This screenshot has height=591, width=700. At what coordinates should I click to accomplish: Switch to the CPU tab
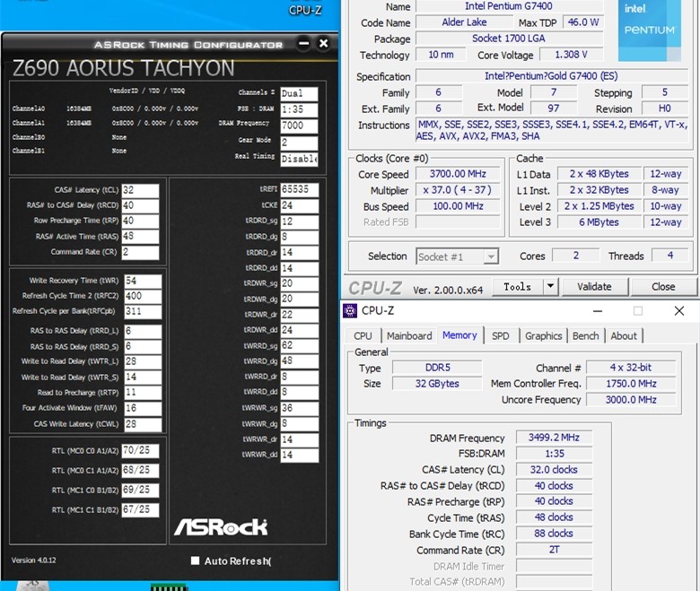[363, 335]
